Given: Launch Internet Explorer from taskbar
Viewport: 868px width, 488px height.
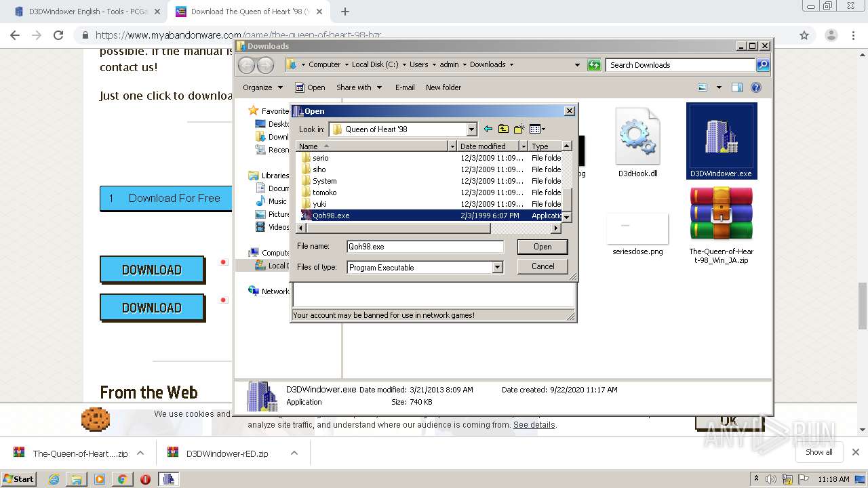Looking at the screenshot, I should (54, 479).
